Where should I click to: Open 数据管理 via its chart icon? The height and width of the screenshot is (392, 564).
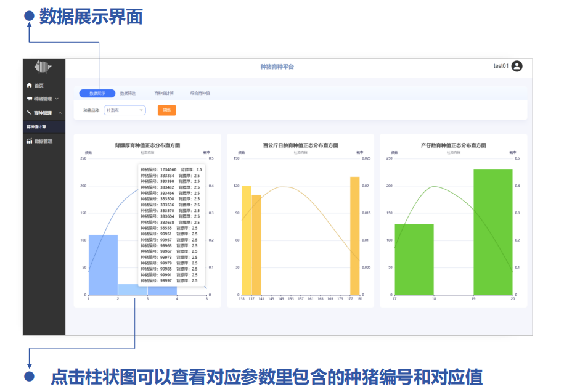[29, 141]
